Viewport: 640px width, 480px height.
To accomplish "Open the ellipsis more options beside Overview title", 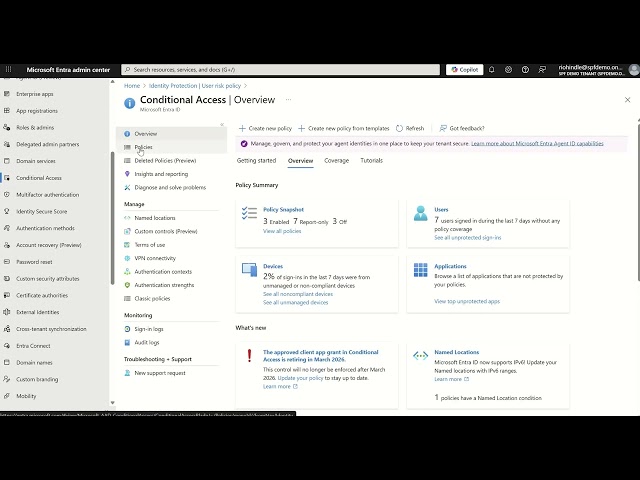I will 289,100.
